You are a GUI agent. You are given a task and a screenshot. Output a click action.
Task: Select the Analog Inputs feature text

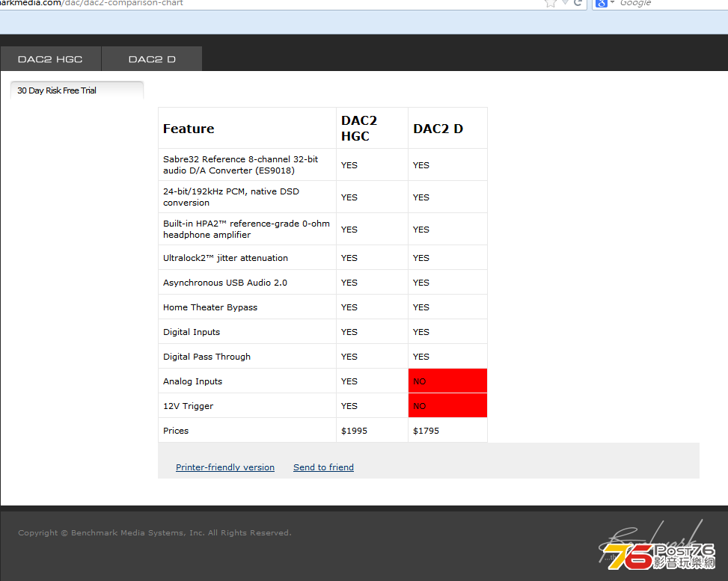(193, 381)
